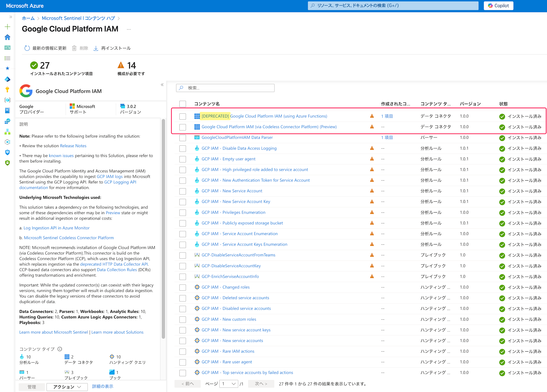
Task: Check the DEPRECATED Google Cloud Platform IAM row
Action: pos(183,116)
